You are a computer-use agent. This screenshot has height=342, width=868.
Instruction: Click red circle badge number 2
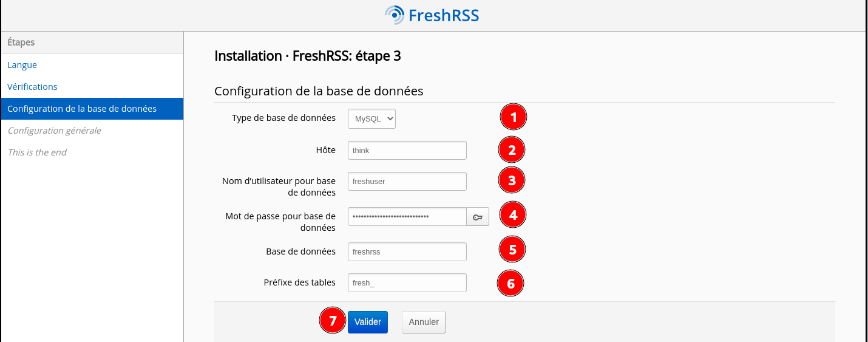pos(512,150)
